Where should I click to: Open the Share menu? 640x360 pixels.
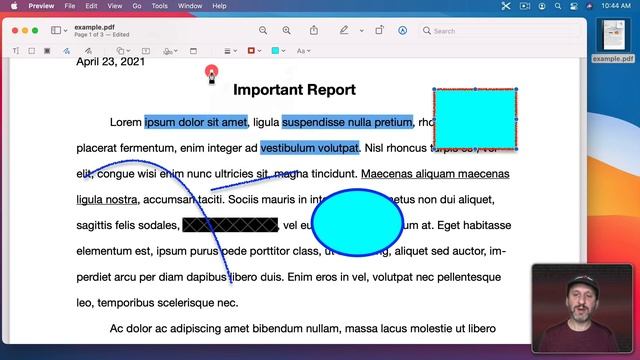point(314,30)
